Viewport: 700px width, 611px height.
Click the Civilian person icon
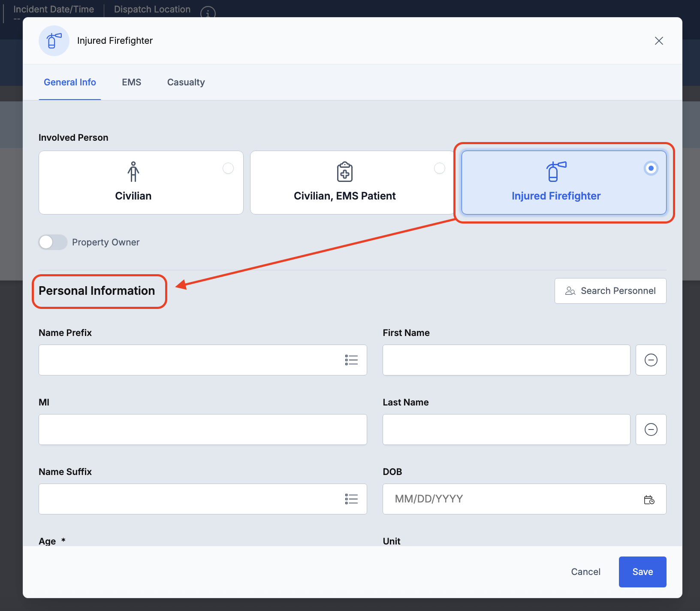coord(133,172)
